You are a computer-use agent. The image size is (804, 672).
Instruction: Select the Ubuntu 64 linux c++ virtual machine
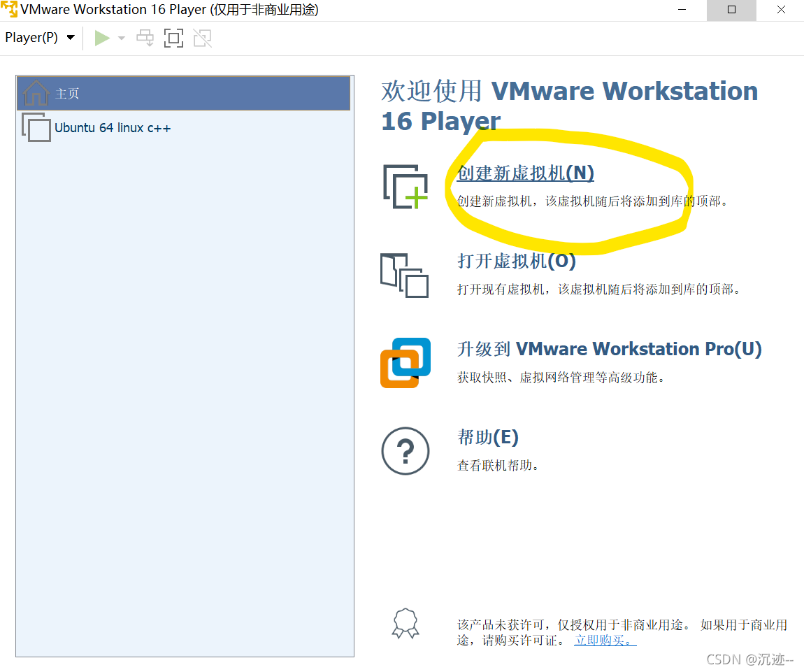[x=184, y=128]
